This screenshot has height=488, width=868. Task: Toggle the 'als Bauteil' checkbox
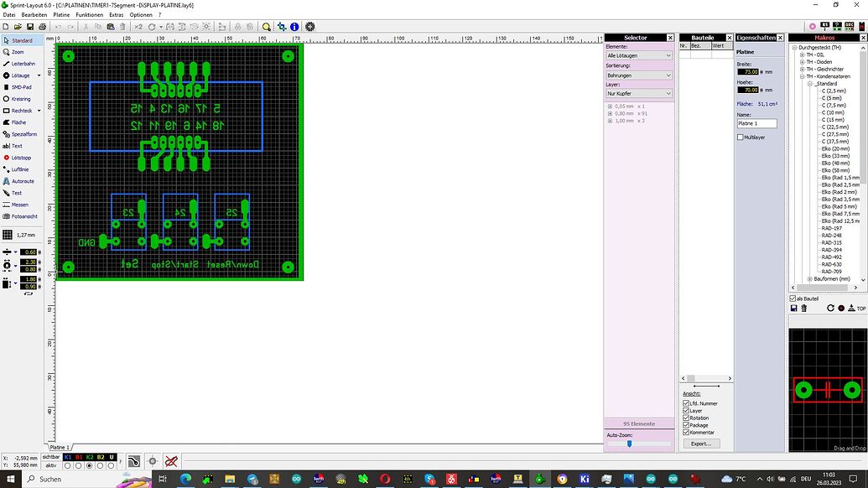pyautogui.click(x=793, y=299)
